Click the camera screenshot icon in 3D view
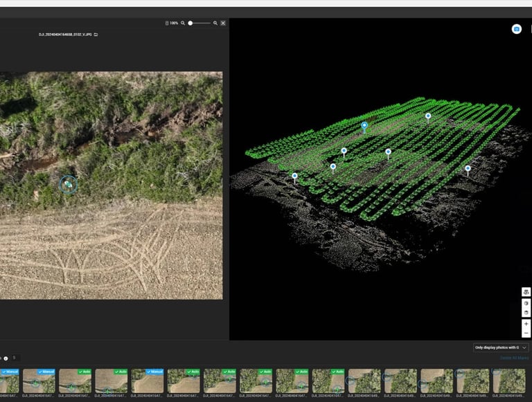The image size is (532, 402). [516, 29]
